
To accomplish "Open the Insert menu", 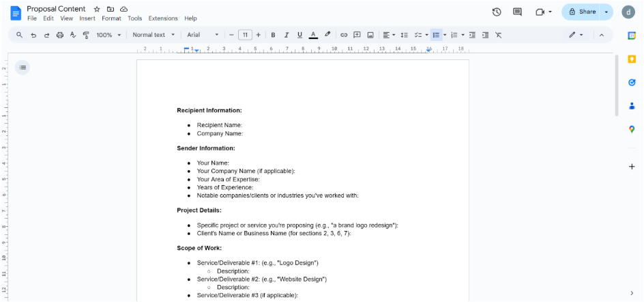I will pyautogui.click(x=87, y=18).
